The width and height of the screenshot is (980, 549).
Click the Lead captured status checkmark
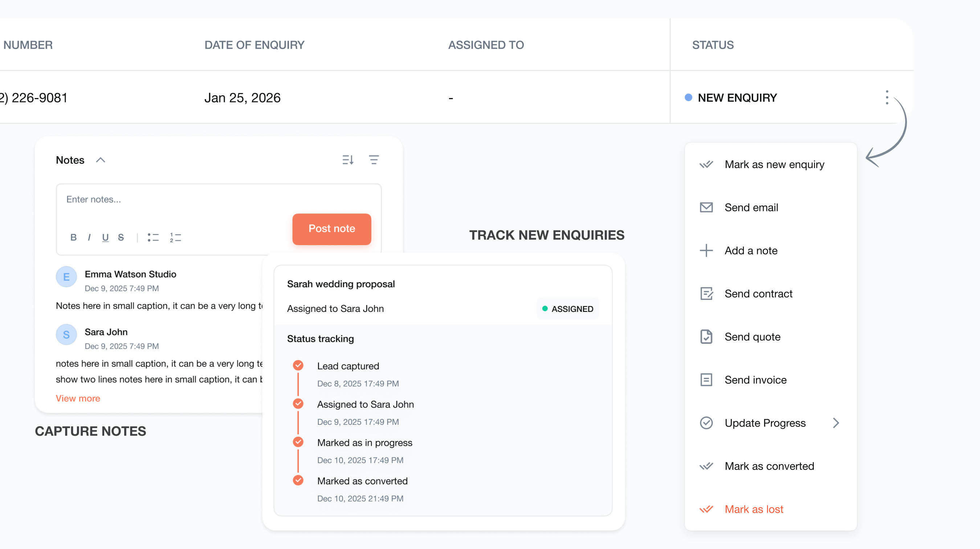click(298, 366)
